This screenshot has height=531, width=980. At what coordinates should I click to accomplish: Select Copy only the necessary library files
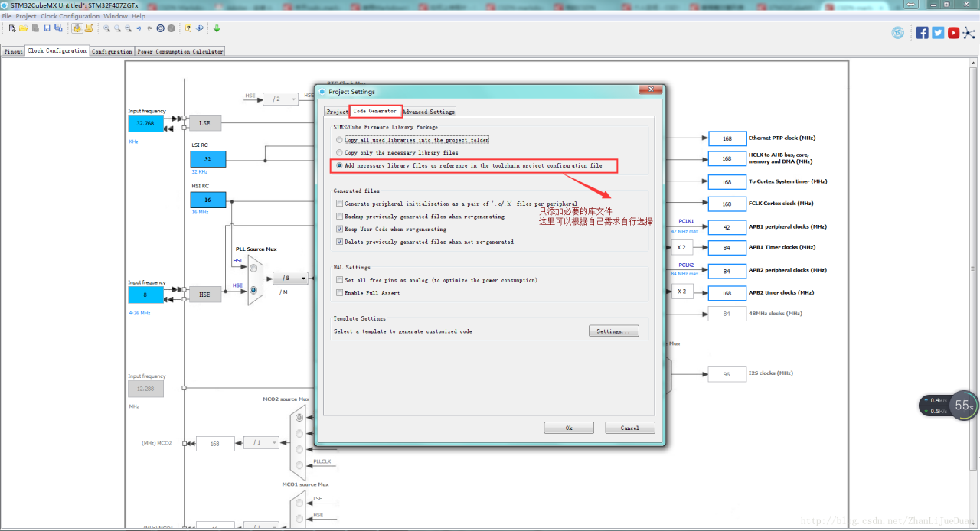click(x=339, y=152)
